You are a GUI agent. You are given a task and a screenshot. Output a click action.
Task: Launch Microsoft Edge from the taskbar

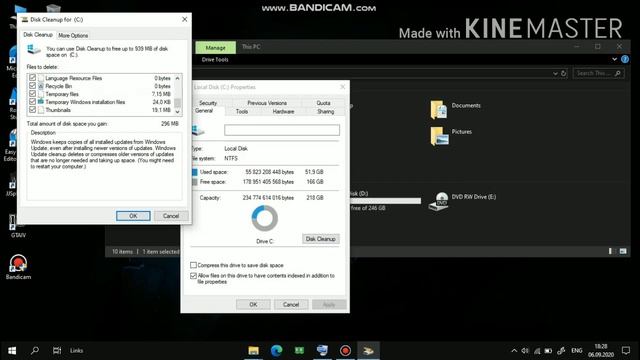[276, 351]
